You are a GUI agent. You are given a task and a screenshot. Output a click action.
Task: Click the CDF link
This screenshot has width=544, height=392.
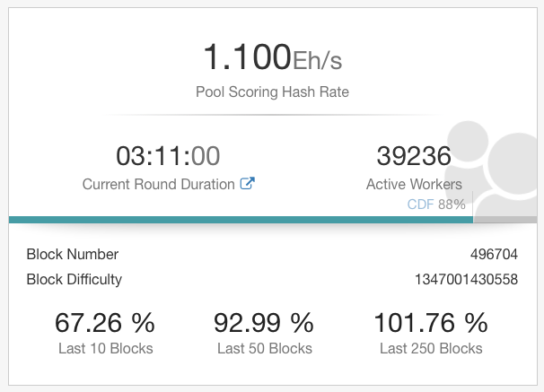421,205
